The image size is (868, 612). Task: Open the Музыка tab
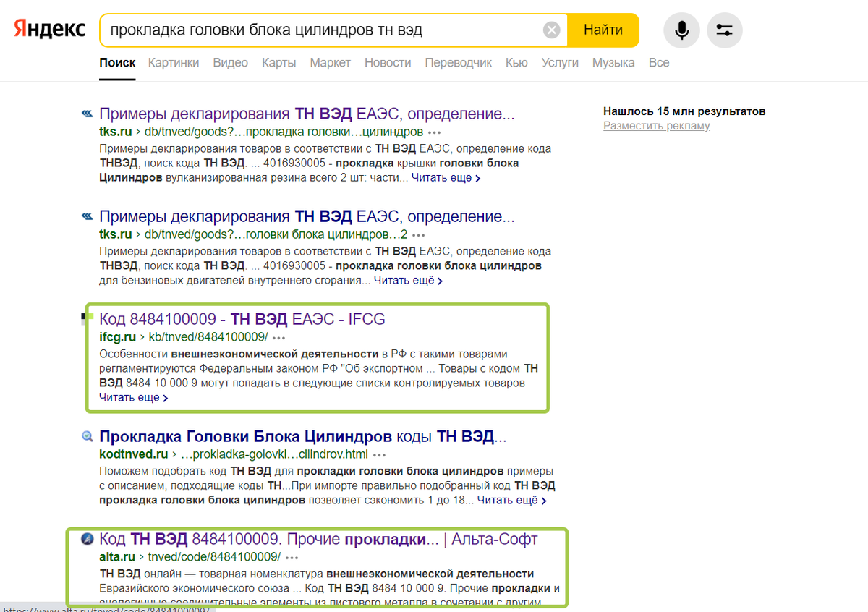613,63
